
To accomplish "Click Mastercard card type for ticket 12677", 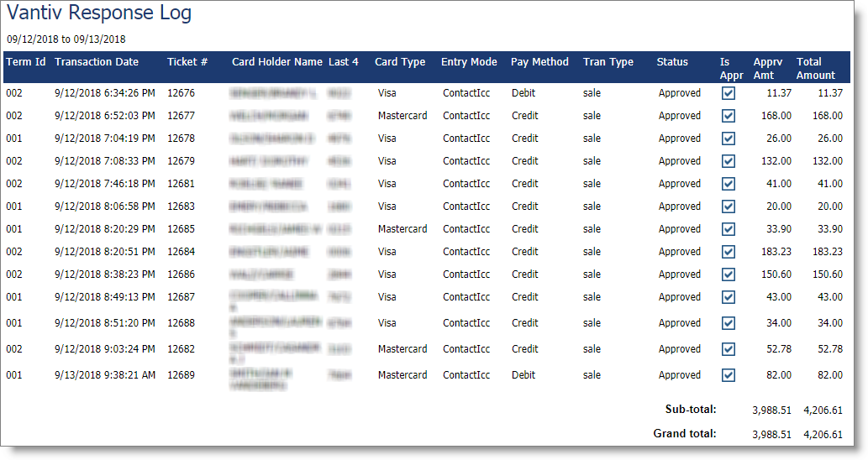I will tap(402, 116).
